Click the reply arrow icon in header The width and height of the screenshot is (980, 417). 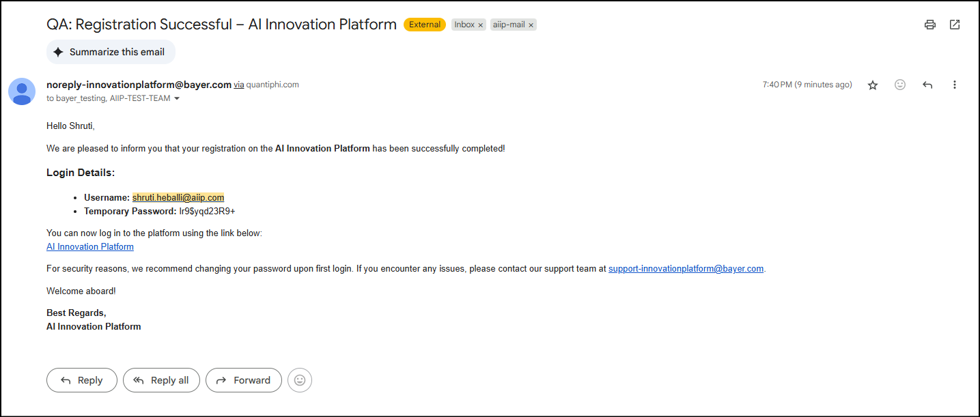927,85
